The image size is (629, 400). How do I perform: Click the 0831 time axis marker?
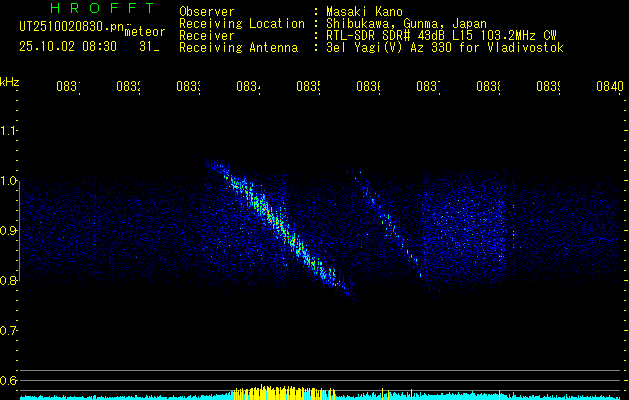point(68,86)
